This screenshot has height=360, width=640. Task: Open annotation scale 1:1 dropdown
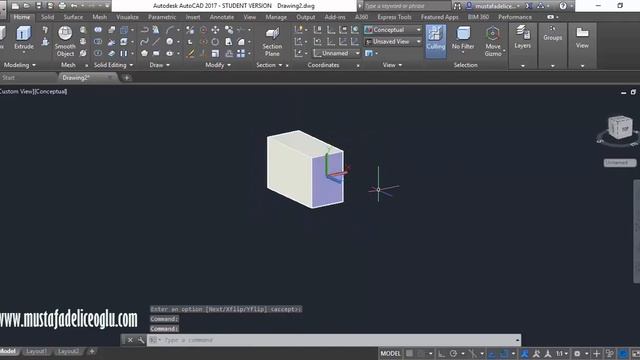click(562, 353)
